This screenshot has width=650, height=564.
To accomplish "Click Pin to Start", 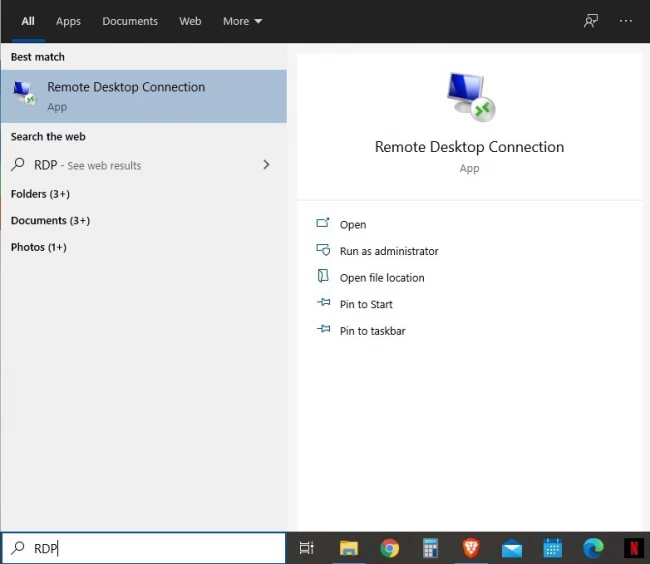I will pos(366,304).
